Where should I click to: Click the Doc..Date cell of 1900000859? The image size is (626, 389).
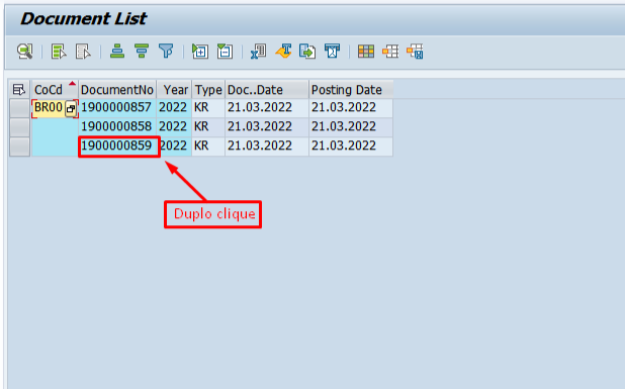[267, 146]
